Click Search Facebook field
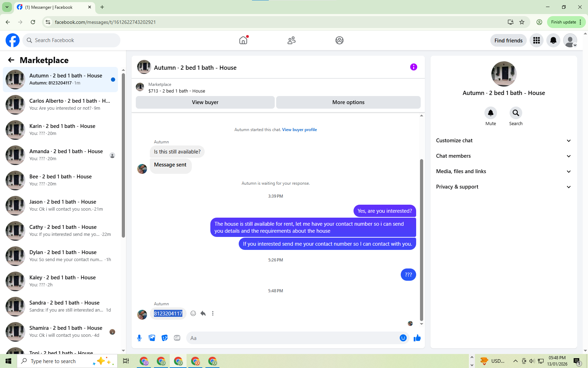The image size is (588, 368). click(72, 40)
